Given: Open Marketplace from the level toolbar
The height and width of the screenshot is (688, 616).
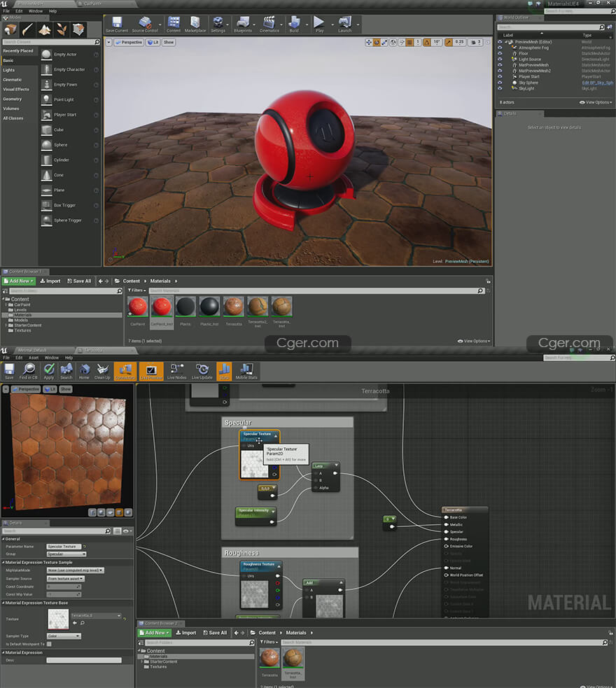Looking at the screenshot, I should click(195, 24).
